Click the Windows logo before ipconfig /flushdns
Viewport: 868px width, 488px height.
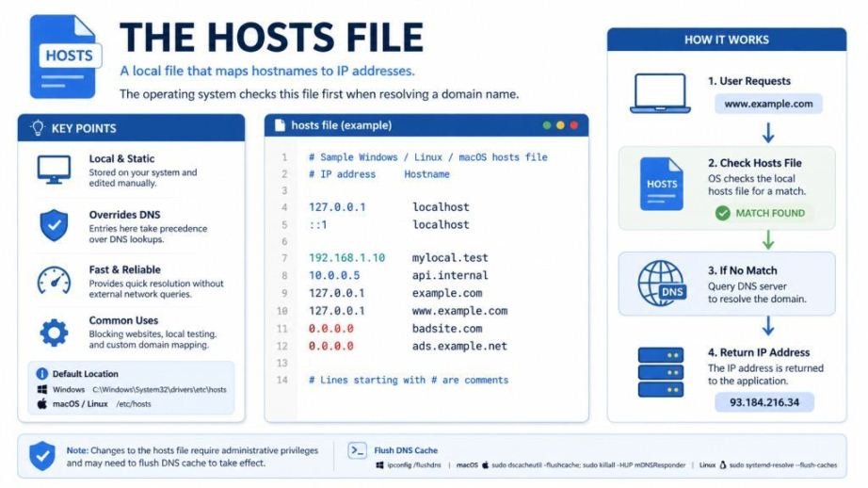[x=379, y=465]
